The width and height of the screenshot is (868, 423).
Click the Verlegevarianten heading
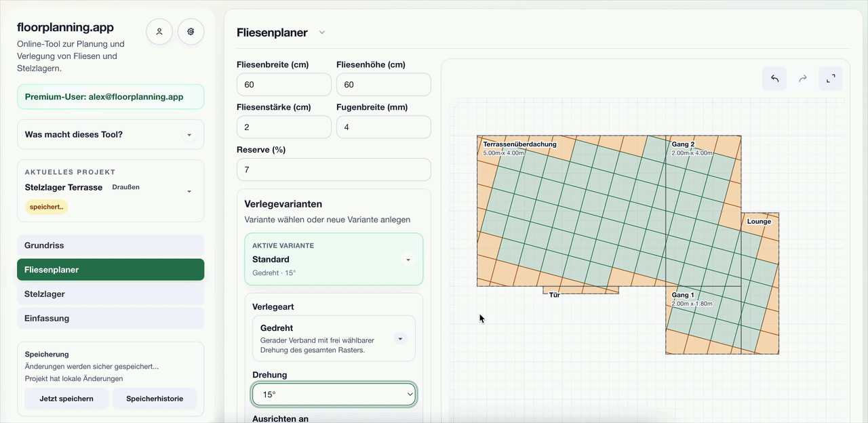point(283,204)
